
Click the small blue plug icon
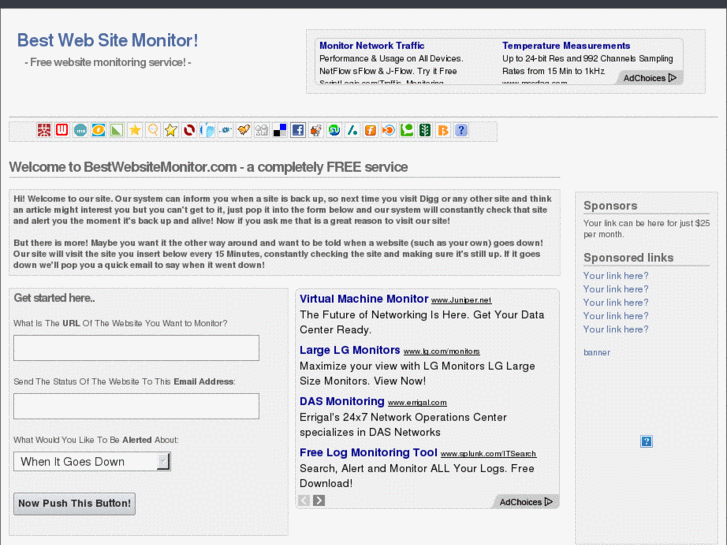(x=225, y=130)
